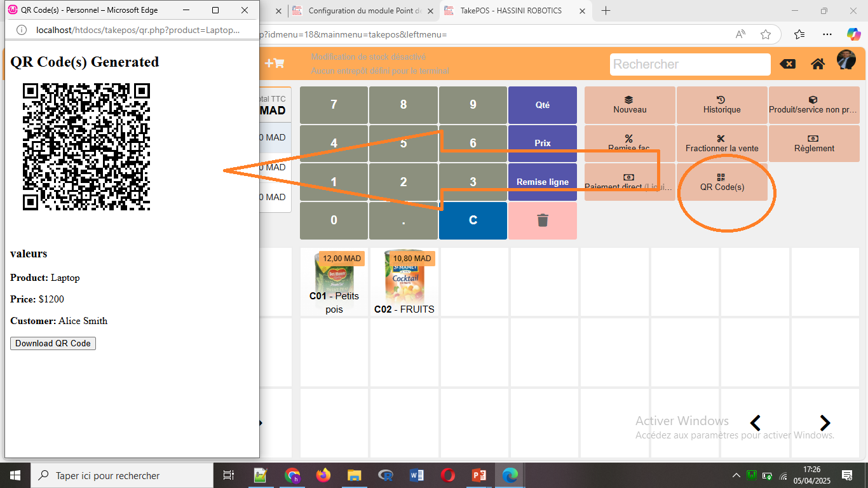Click the Product: Laptop text line
The width and height of the screenshot is (868, 488).
click(x=45, y=278)
